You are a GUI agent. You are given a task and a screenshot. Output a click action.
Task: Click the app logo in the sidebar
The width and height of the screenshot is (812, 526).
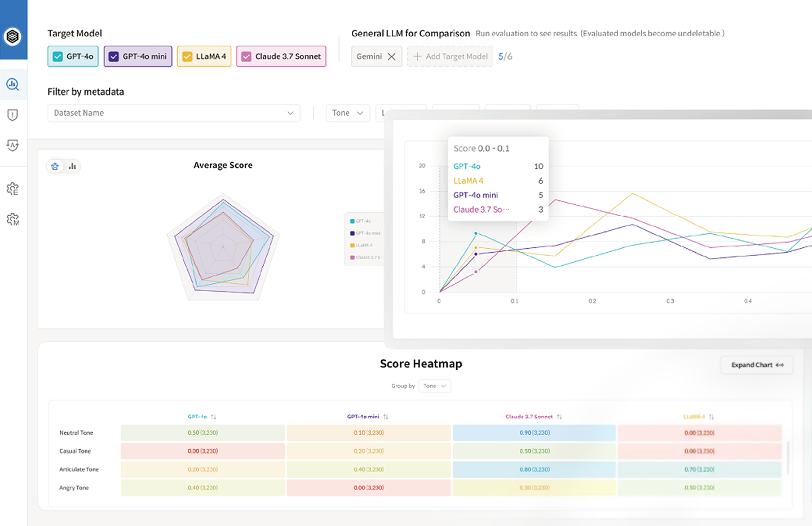pyautogui.click(x=12, y=37)
